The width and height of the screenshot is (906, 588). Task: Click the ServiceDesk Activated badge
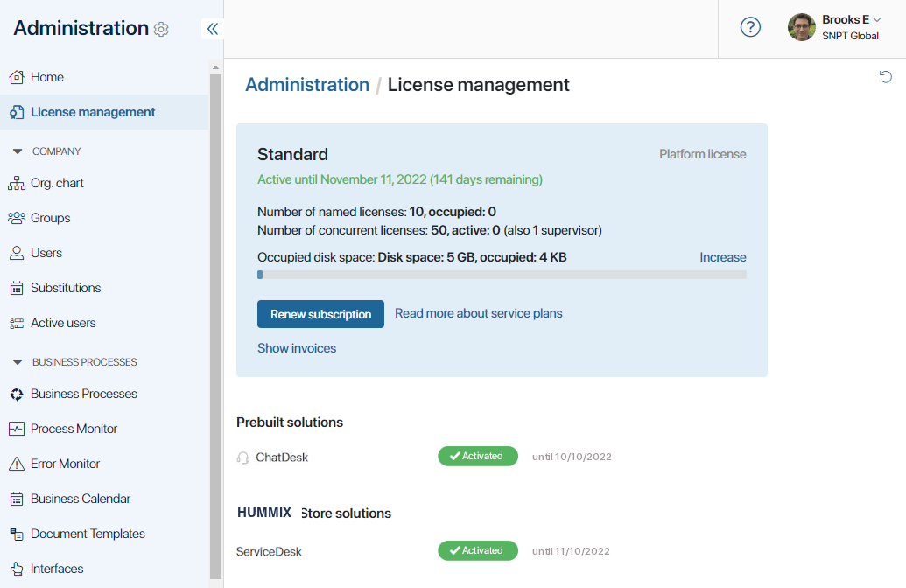[x=478, y=551]
